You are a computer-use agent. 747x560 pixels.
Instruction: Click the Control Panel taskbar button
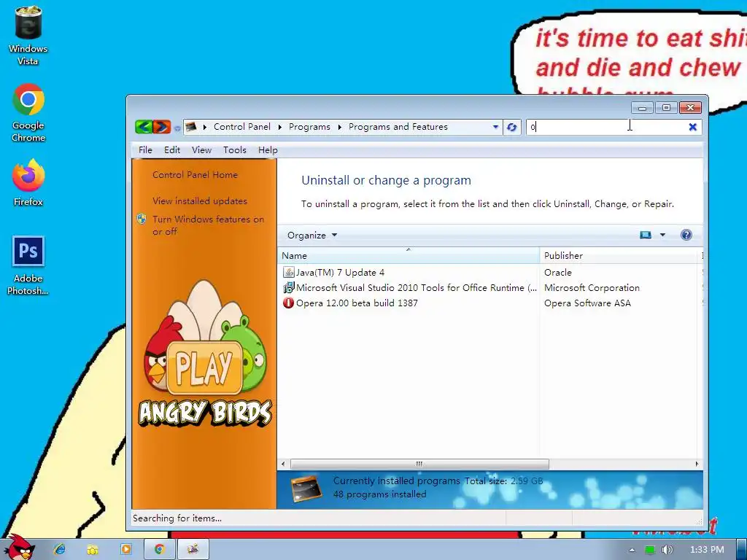[x=193, y=549]
